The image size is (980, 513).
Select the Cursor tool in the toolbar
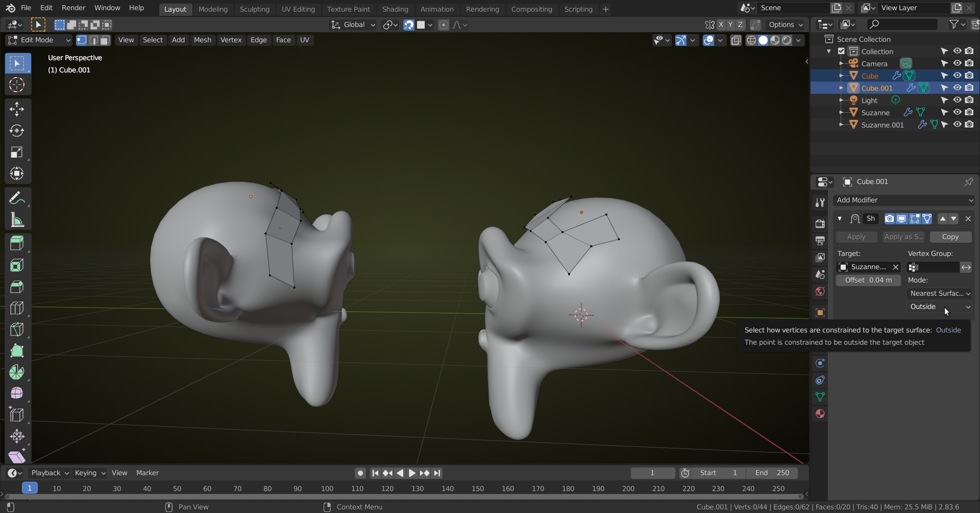point(17,85)
